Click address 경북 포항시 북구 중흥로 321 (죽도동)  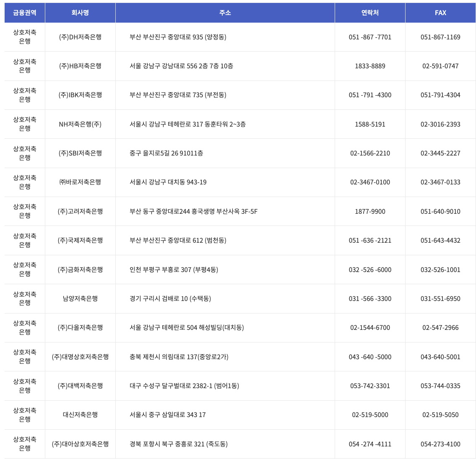point(179,444)
